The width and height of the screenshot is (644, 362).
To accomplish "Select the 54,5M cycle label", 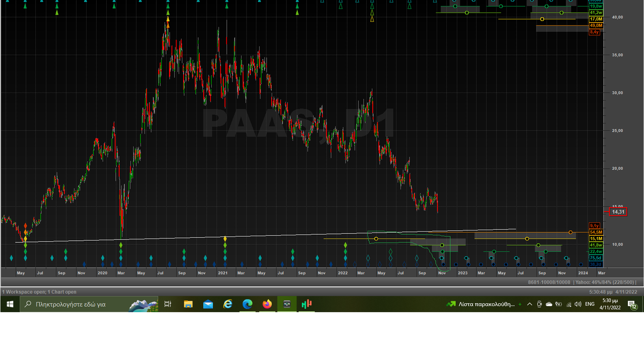I will pyautogui.click(x=596, y=232).
